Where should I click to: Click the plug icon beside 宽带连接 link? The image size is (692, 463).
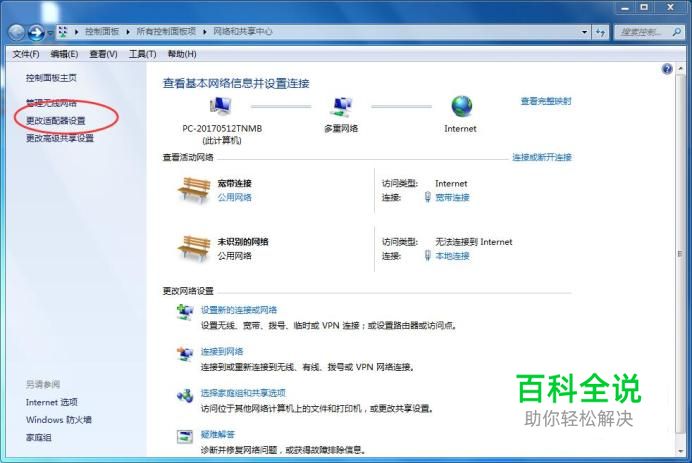[x=427, y=197]
